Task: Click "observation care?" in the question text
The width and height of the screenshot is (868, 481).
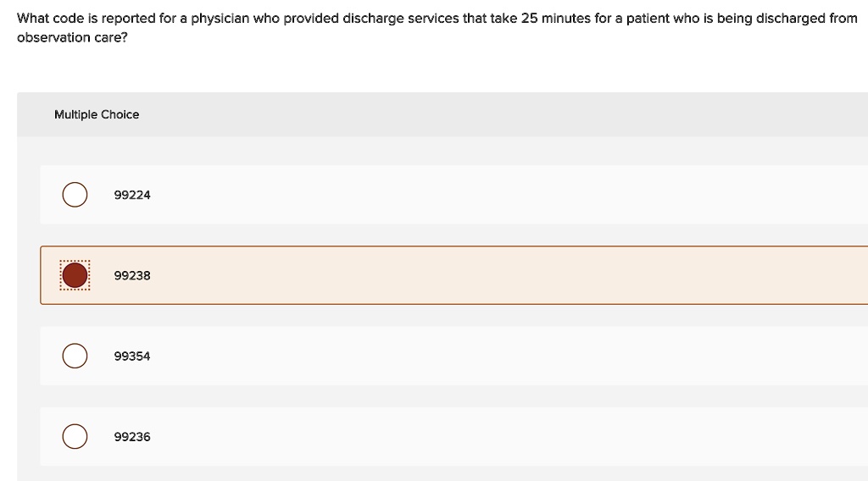Action: [x=72, y=39]
